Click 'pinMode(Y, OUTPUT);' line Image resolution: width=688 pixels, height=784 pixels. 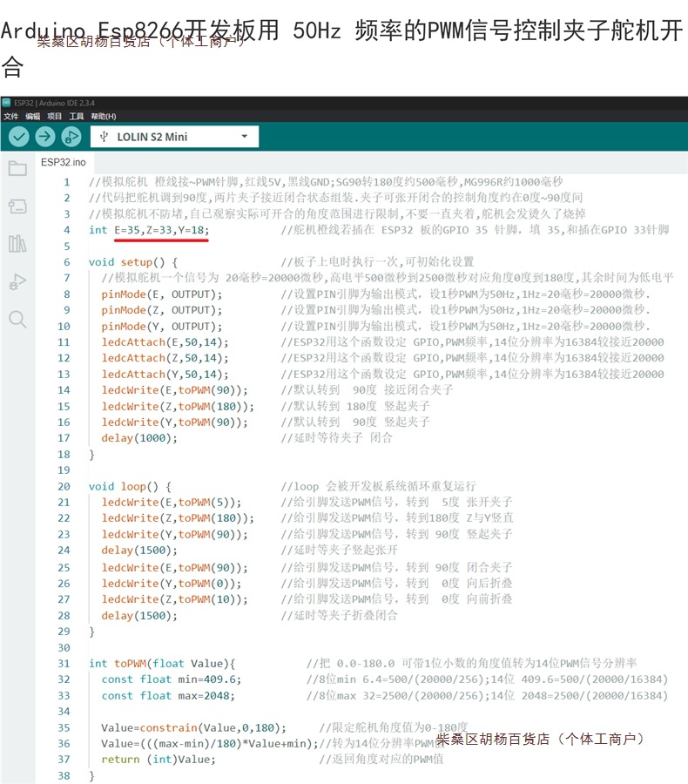coord(161,326)
